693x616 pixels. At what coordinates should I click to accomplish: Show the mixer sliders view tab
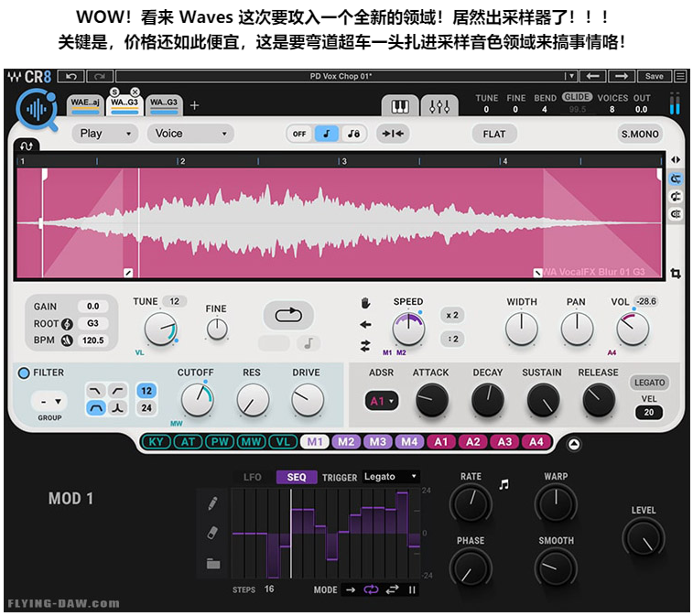pos(439,106)
